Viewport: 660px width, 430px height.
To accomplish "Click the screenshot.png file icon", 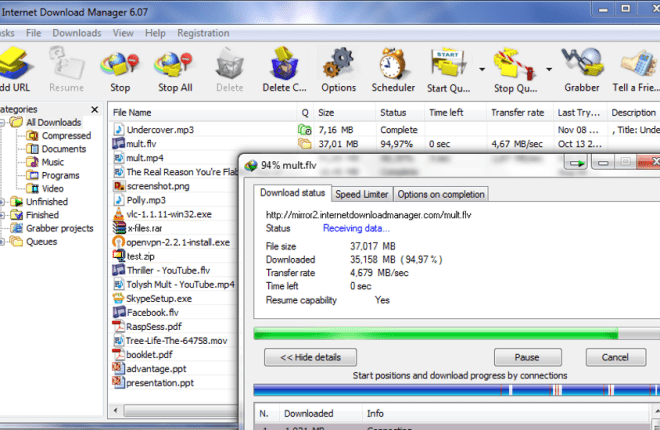I will coord(119,186).
